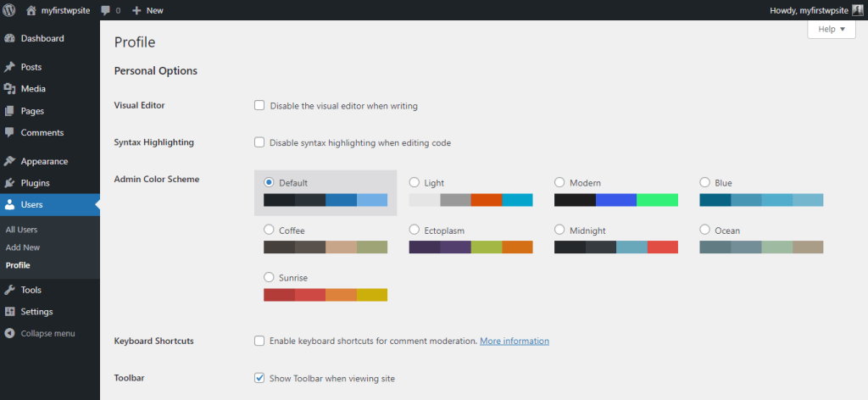Click the Media icon in sidebar
868x400 pixels.
tap(8, 89)
